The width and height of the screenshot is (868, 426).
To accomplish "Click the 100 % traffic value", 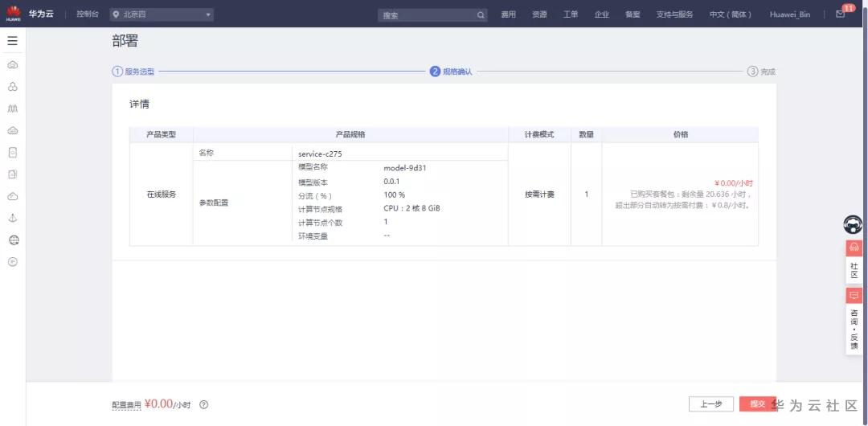I will pos(394,195).
